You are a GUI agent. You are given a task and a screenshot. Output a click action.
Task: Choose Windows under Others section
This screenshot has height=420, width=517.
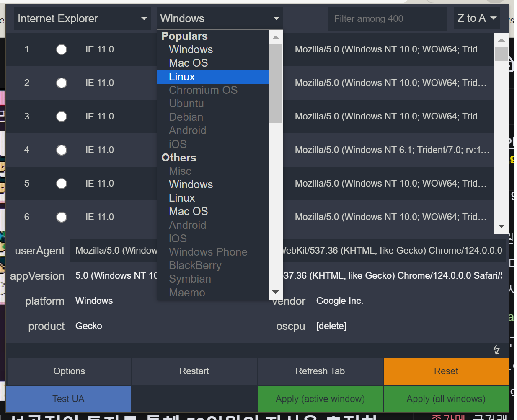(191, 184)
